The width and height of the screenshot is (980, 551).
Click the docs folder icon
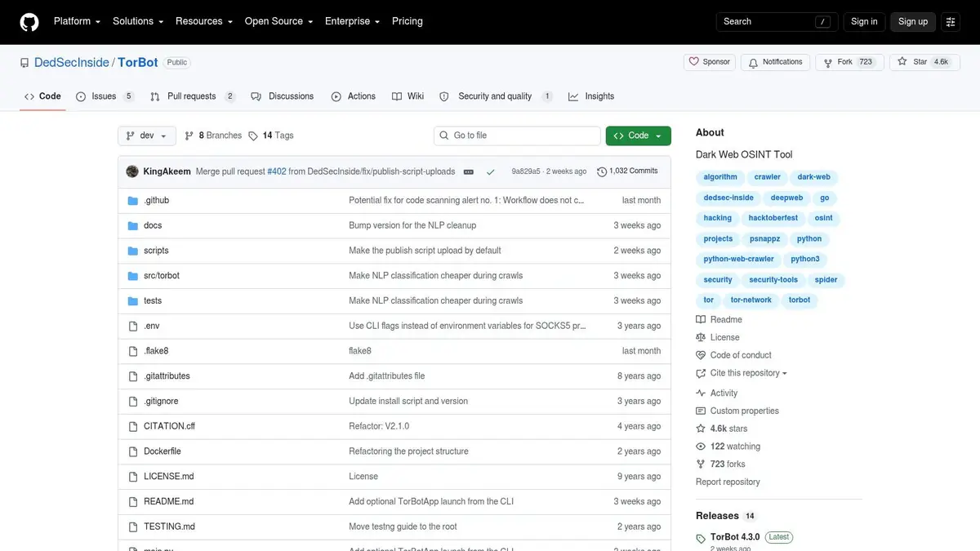coord(133,225)
